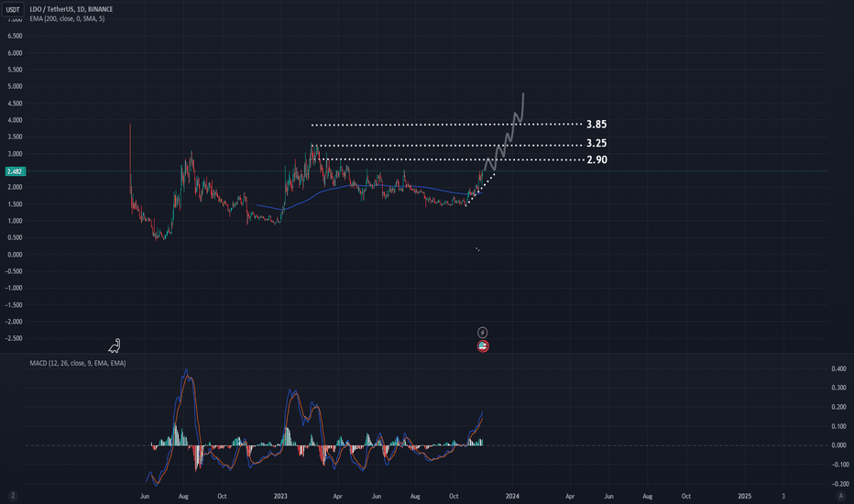Click the 1.500 price axis value
Screen dimensions: 854x504
pyautogui.click(x=16, y=204)
